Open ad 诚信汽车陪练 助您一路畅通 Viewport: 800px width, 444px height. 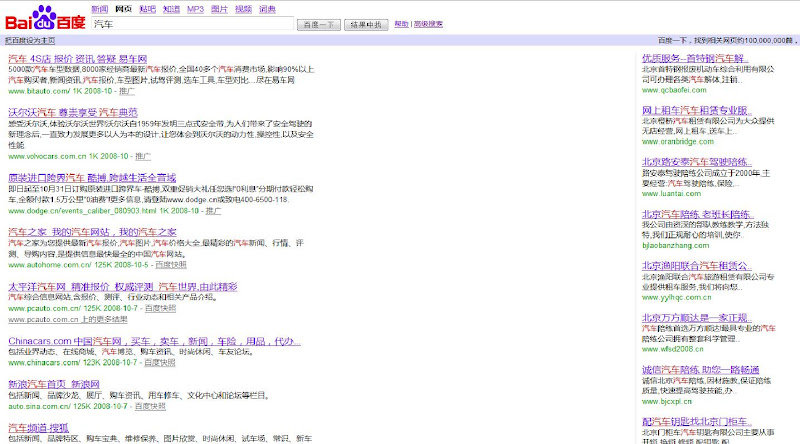[701, 370]
